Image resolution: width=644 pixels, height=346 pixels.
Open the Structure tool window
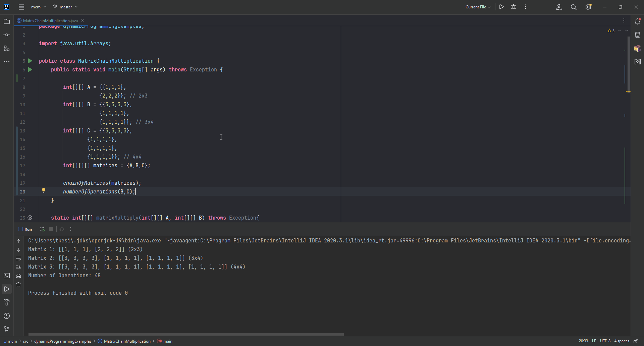(x=7, y=49)
